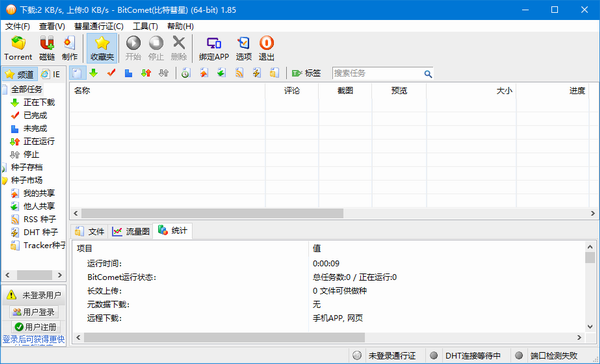Open 绑定APP bind app tool
The height and width of the screenshot is (364, 600).
click(x=214, y=48)
